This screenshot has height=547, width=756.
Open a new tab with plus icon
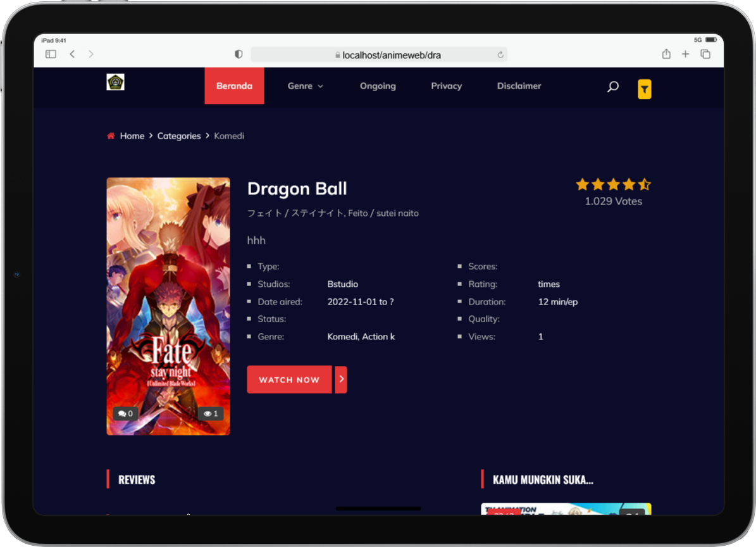click(685, 54)
